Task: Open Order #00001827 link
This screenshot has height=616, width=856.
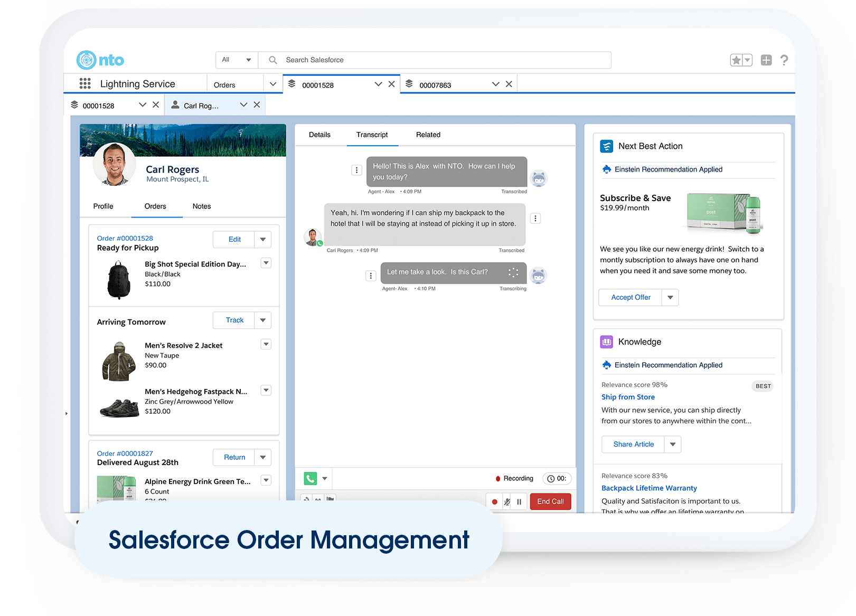Action: pyautogui.click(x=125, y=453)
